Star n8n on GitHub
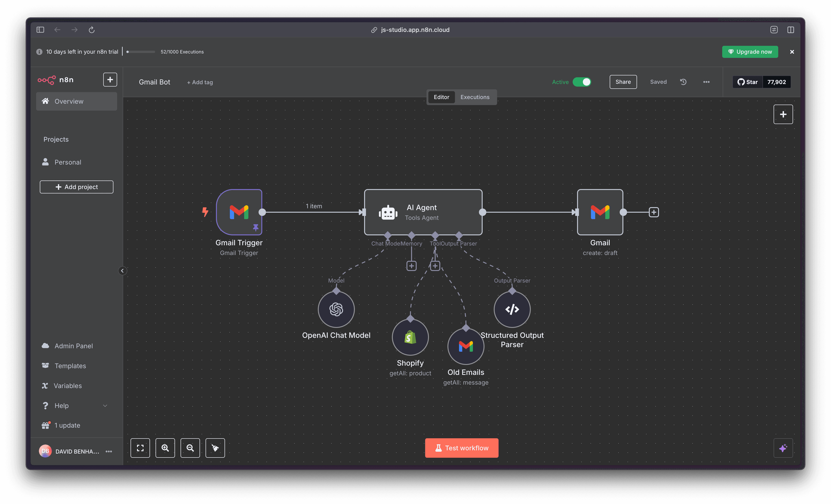The width and height of the screenshot is (831, 504). pos(748,82)
